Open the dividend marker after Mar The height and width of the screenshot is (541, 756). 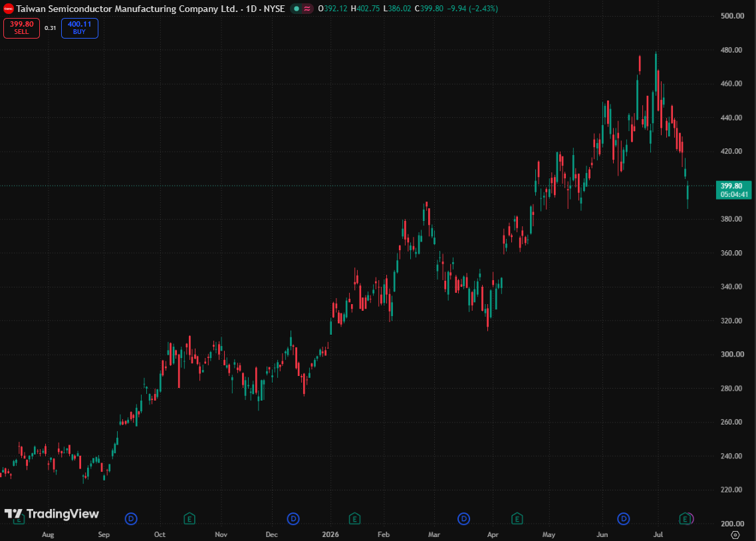463,519
